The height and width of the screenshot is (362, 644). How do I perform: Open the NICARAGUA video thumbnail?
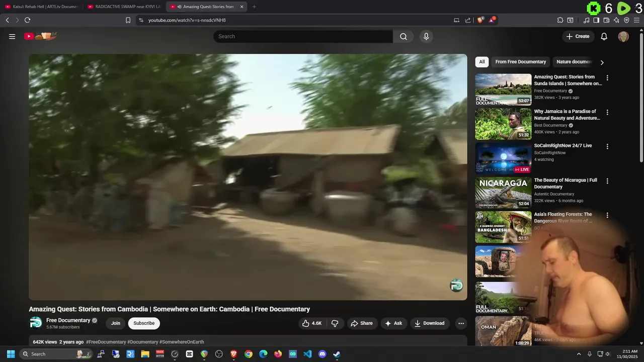[x=503, y=193]
